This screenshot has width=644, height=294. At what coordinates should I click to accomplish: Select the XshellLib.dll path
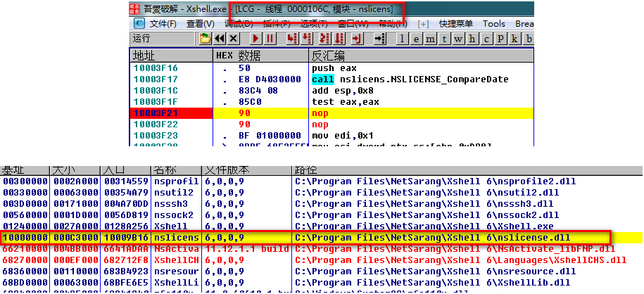[433, 283]
